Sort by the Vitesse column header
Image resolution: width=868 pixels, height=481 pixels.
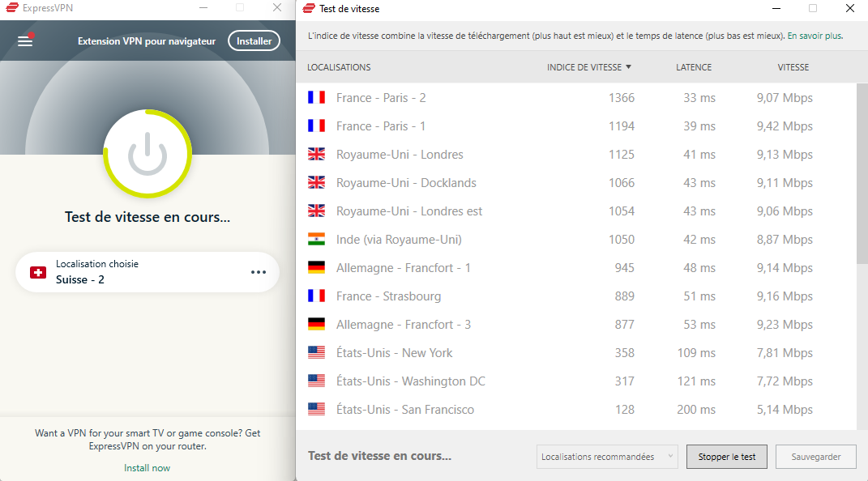point(793,67)
